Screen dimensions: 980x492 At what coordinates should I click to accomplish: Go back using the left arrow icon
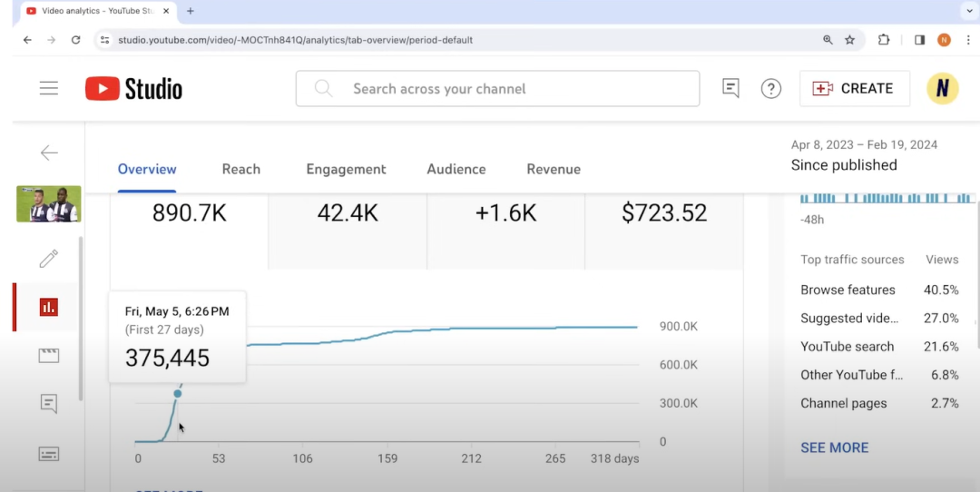pyautogui.click(x=49, y=153)
